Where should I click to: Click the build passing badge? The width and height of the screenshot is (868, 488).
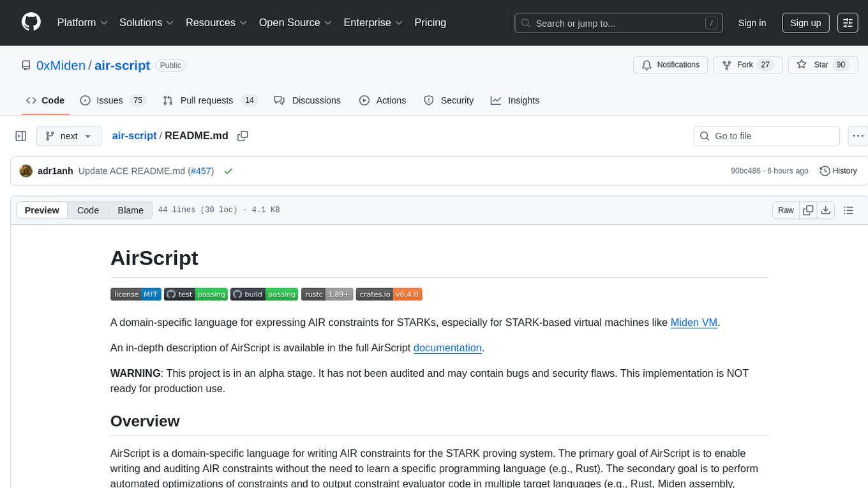[x=264, y=294]
